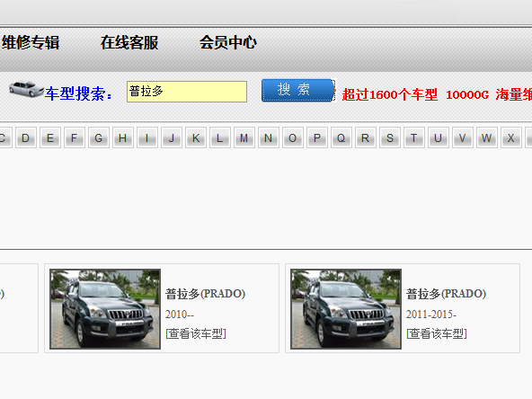Screen dimensions: 532x399
Task: Select letter D in alphabet index
Action: point(26,137)
